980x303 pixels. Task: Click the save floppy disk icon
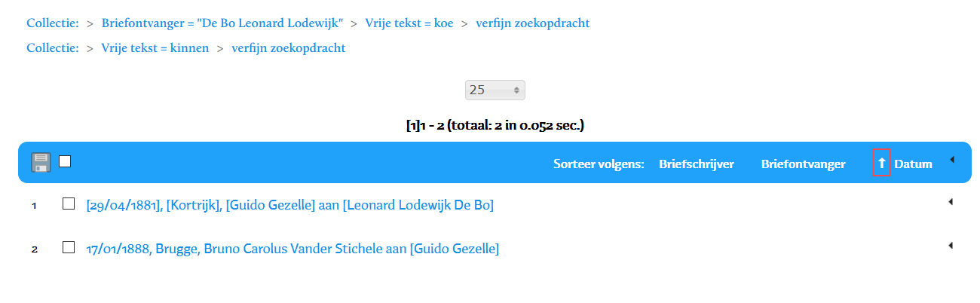(x=41, y=163)
